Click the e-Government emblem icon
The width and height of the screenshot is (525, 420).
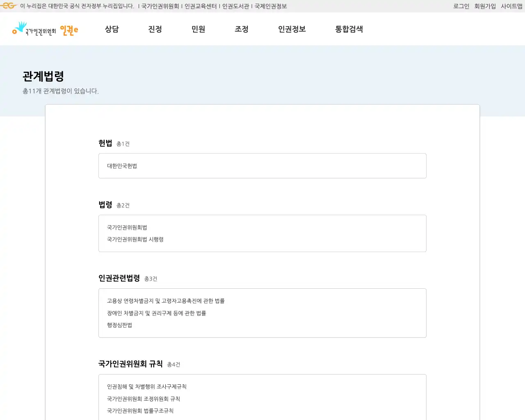[8, 6]
